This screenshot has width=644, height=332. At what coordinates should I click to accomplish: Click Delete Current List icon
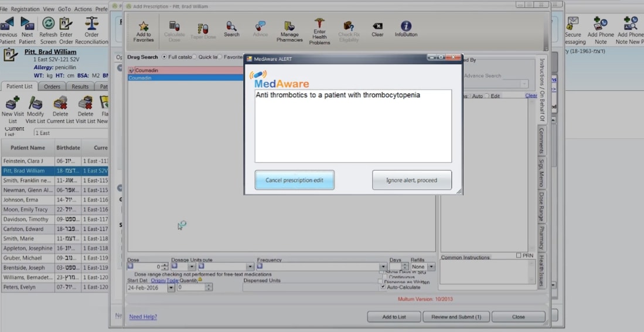60,103
